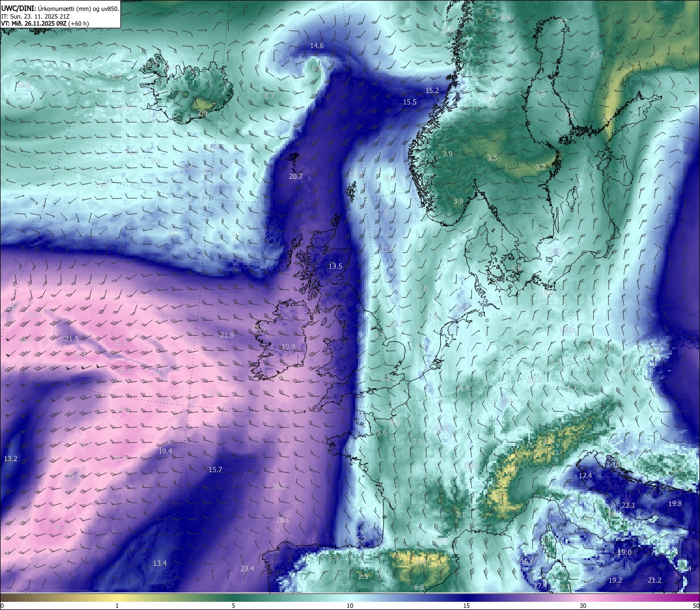Click the 15.5 value in the Norwegian Sea
This screenshot has width=700, height=610.
tap(410, 102)
